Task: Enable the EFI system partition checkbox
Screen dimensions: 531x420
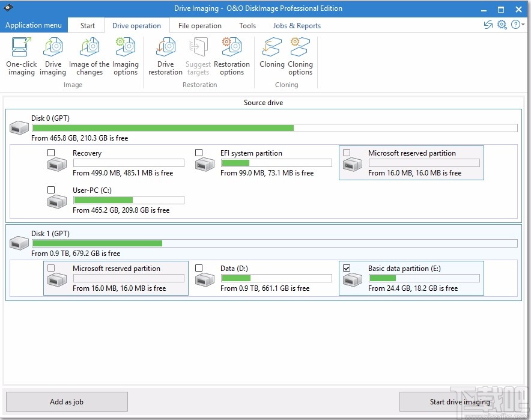Action: coord(199,153)
